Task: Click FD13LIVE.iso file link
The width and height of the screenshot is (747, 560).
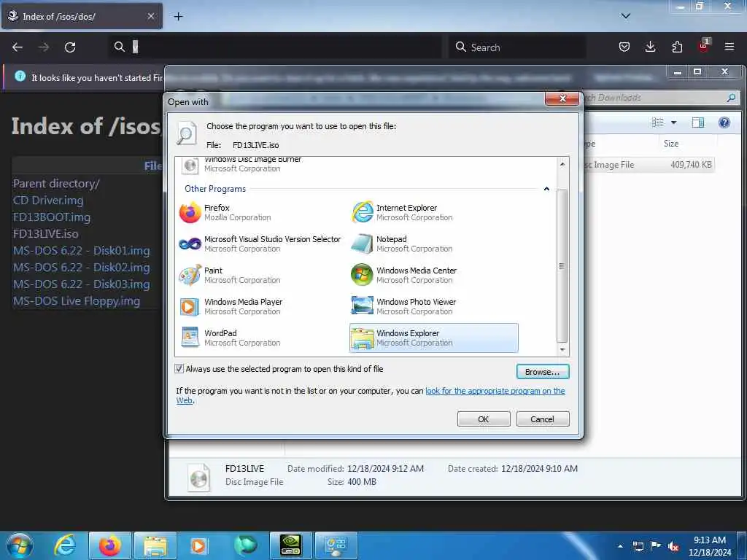Action: tap(46, 234)
